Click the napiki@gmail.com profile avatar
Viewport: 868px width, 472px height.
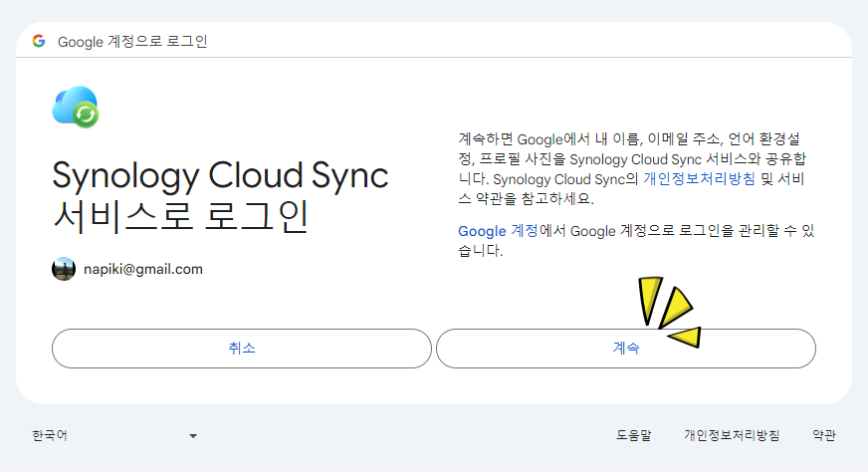click(64, 269)
